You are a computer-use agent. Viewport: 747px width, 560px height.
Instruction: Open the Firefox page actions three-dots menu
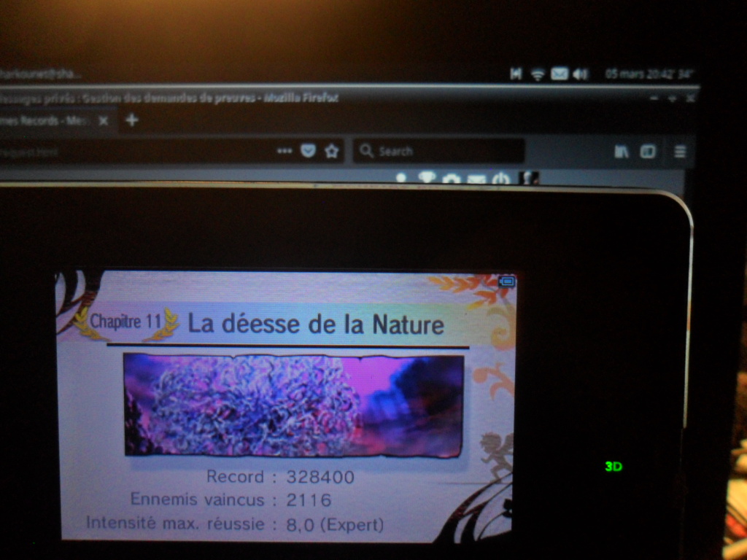tap(285, 151)
